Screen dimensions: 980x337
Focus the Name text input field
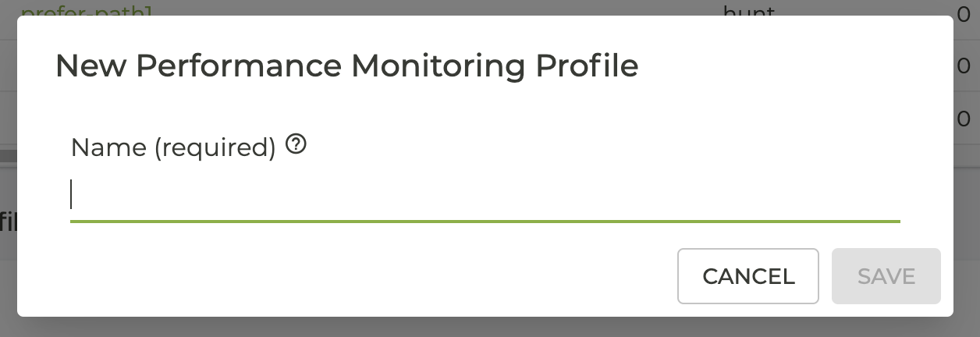pyautogui.click(x=484, y=195)
